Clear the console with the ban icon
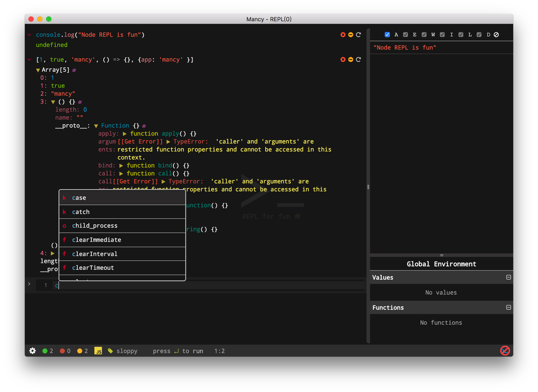This screenshot has width=538, height=392. 496,35
